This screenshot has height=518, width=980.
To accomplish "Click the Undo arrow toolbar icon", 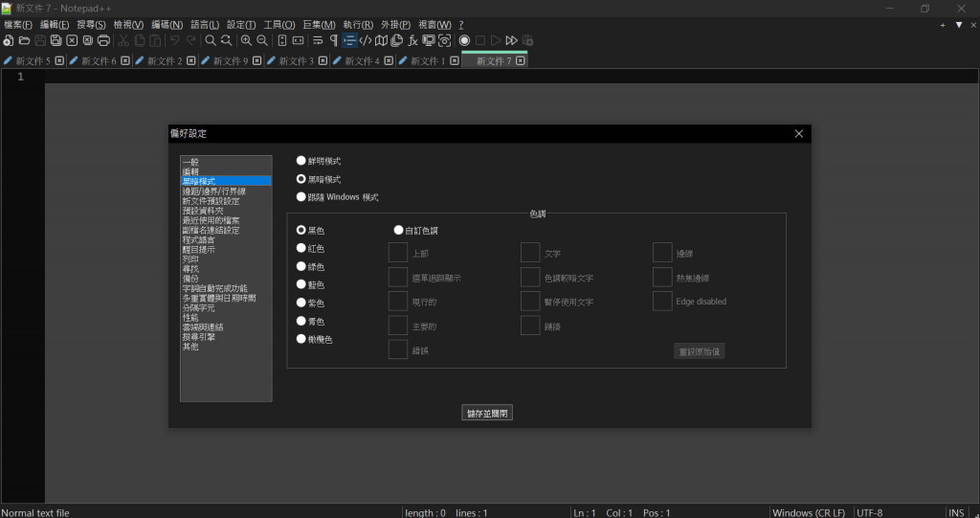I will click(x=175, y=40).
